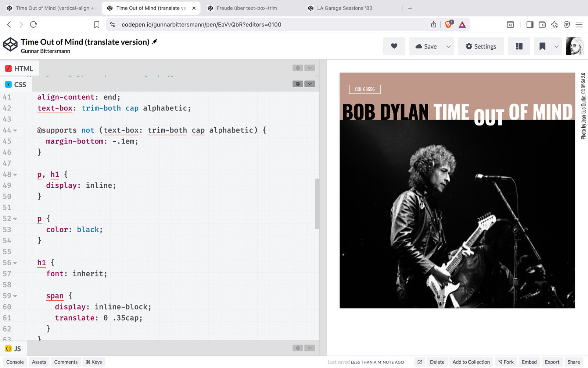Fold the @supports block at line 44
The height and width of the screenshot is (368, 588).
(x=15, y=131)
